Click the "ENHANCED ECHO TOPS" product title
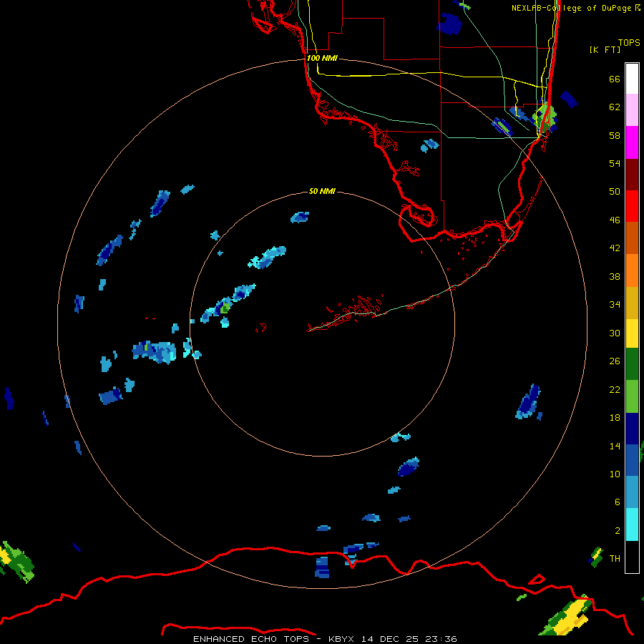The height and width of the screenshot is (644, 644). [x=251, y=639]
